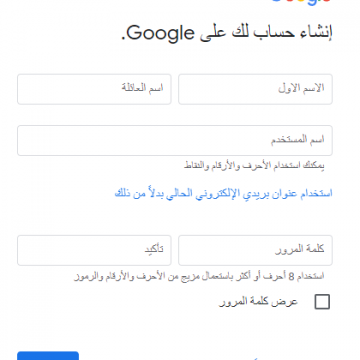Screen dimensions: 360x360
Task: Click the اسم المستخدم placeholder label
Action: point(297,140)
